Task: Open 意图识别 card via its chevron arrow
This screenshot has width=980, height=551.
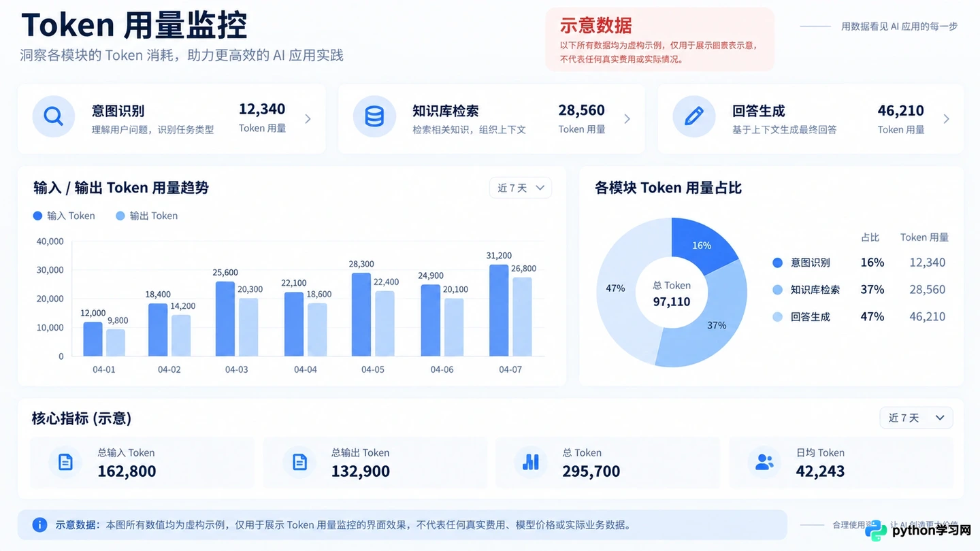Action: [x=308, y=119]
